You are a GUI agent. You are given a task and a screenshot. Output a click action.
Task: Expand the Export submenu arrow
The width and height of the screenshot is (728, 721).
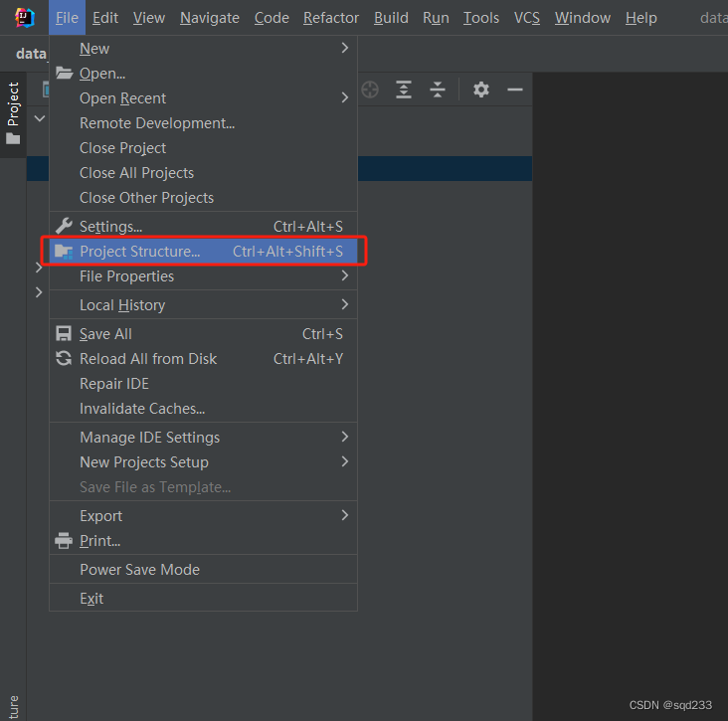coord(344,515)
